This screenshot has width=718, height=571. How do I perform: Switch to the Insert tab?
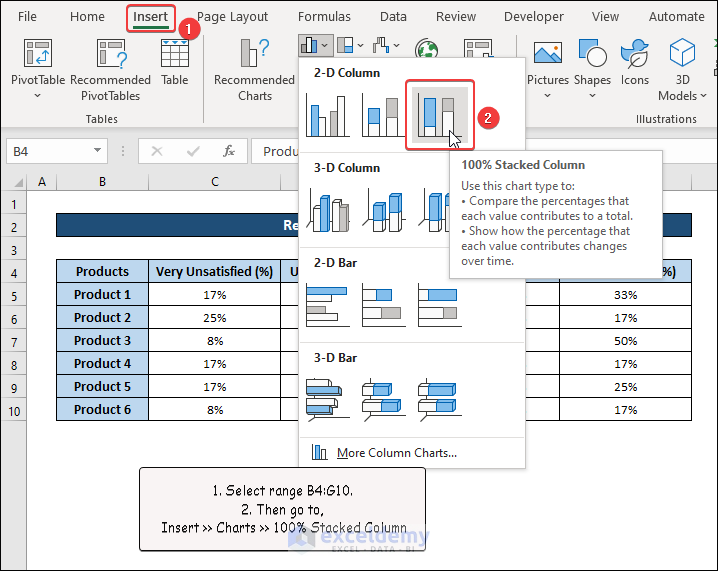click(150, 17)
